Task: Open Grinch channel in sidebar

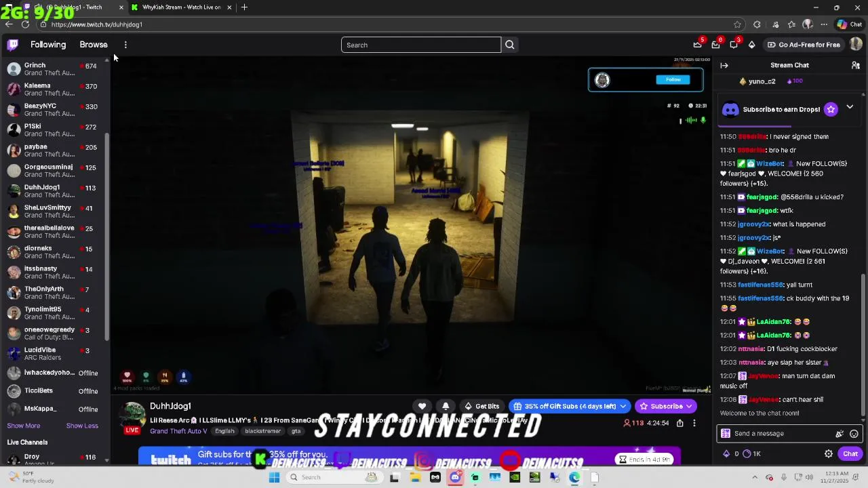Action: (x=53, y=69)
